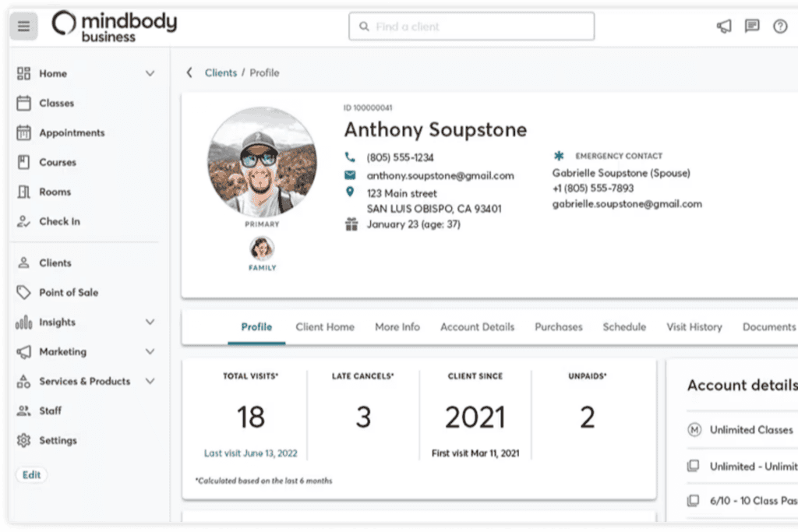Expand the Insights sidebar section
This screenshot has height=532, width=798.
click(x=150, y=322)
